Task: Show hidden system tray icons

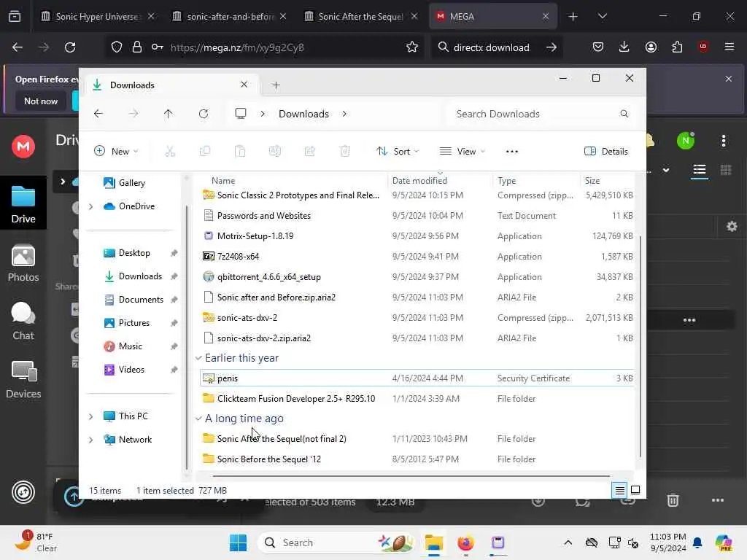Action: click(x=568, y=542)
